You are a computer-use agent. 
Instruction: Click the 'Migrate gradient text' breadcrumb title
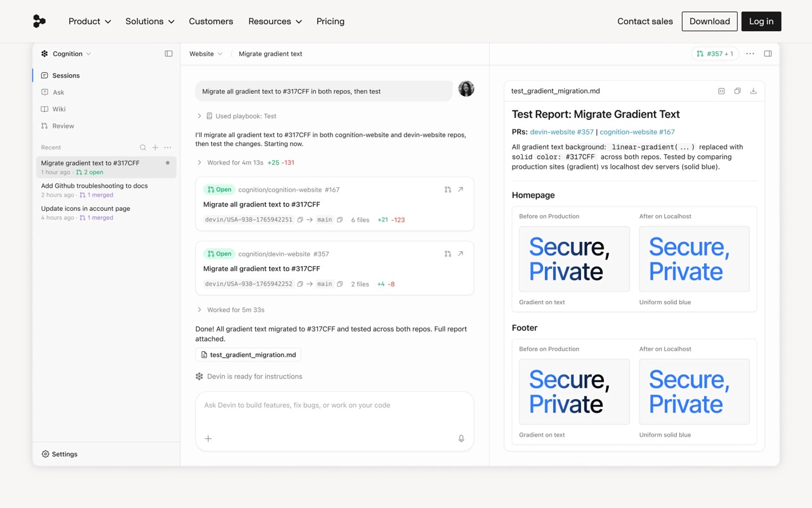pyautogui.click(x=270, y=54)
